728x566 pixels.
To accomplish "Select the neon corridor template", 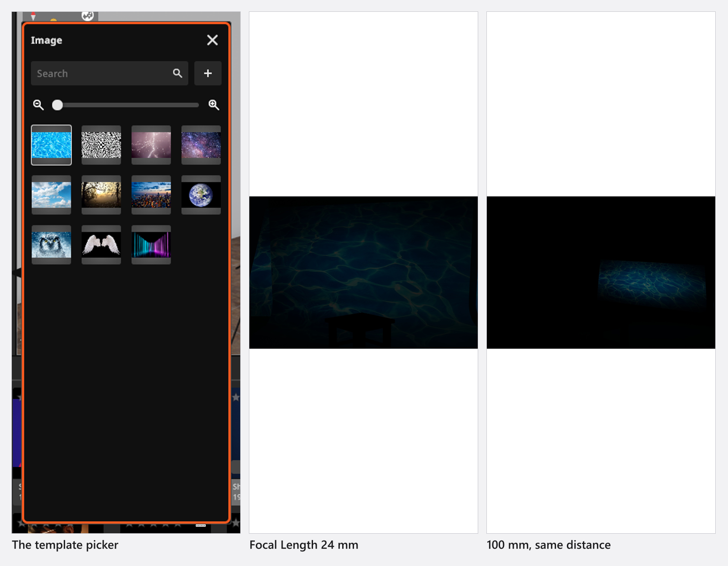I will [151, 245].
